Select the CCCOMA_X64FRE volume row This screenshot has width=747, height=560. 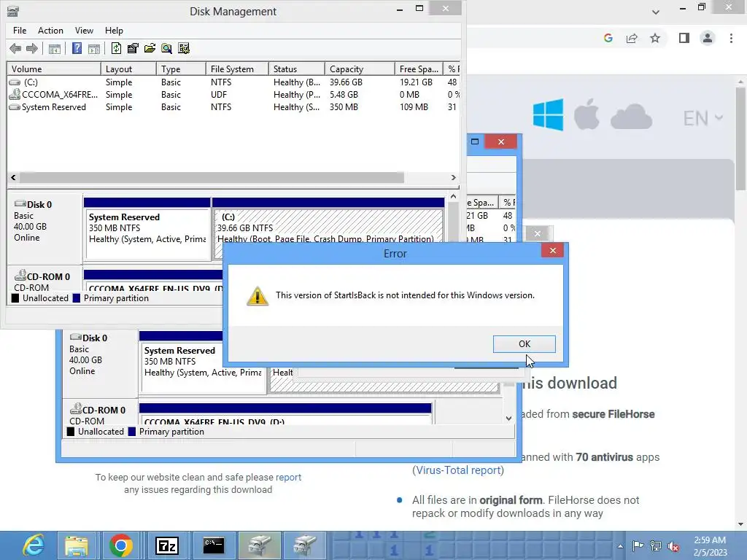233,95
